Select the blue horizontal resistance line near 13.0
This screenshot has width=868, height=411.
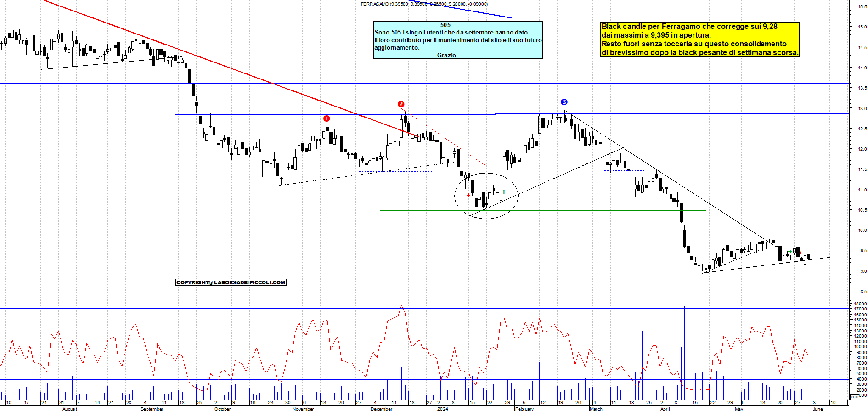coord(512,114)
